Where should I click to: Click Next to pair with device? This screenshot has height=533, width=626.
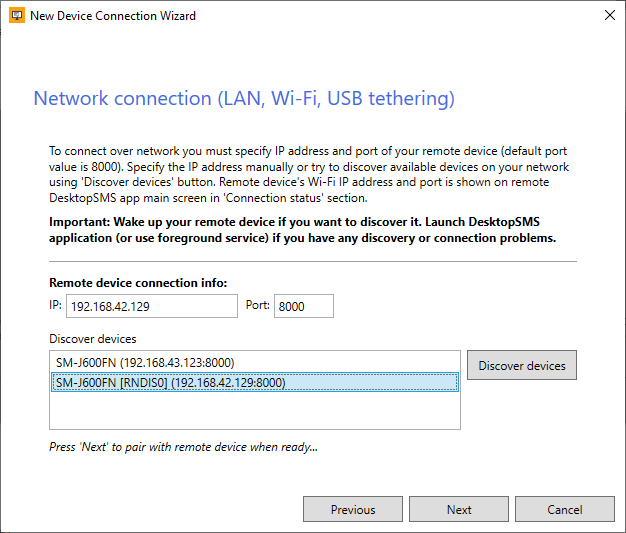click(x=459, y=509)
